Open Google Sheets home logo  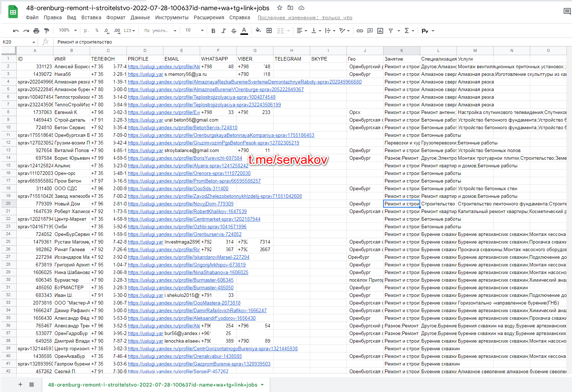click(x=13, y=12)
